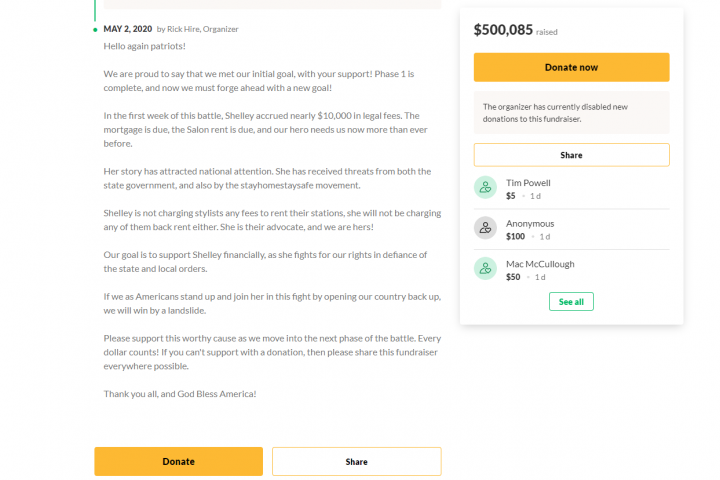This screenshot has height=480, width=720.
Task: Click Mac McCullough's donor avatar icon
Action: coord(485,269)
